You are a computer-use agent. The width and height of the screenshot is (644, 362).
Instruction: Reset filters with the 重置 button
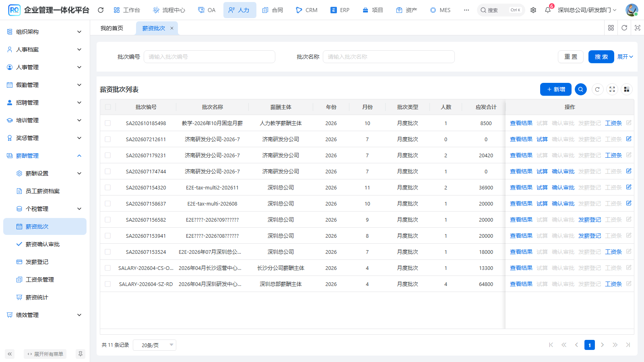[x=571, y=57]
